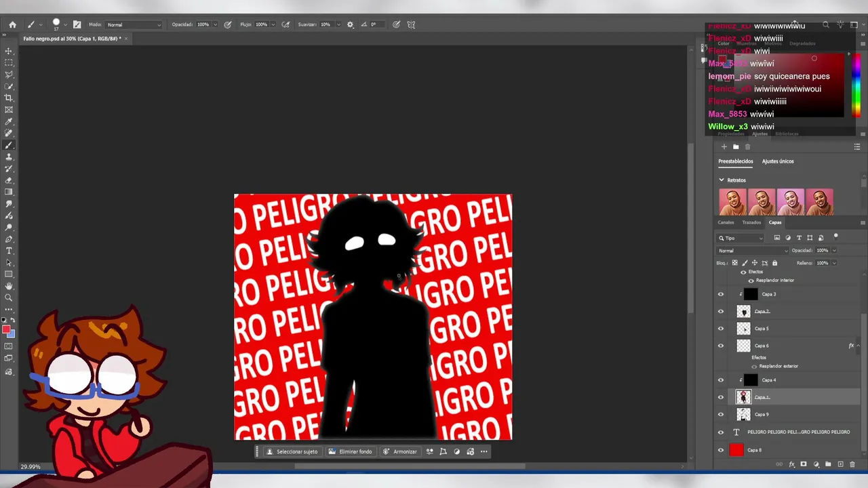
Task: Open the Ajustes únicos tab
Action: point(778,161)
